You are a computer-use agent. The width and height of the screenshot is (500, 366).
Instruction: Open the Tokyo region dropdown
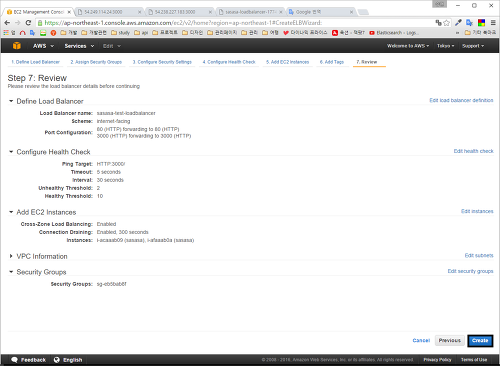pyautogui.click(x=446, y=46)
